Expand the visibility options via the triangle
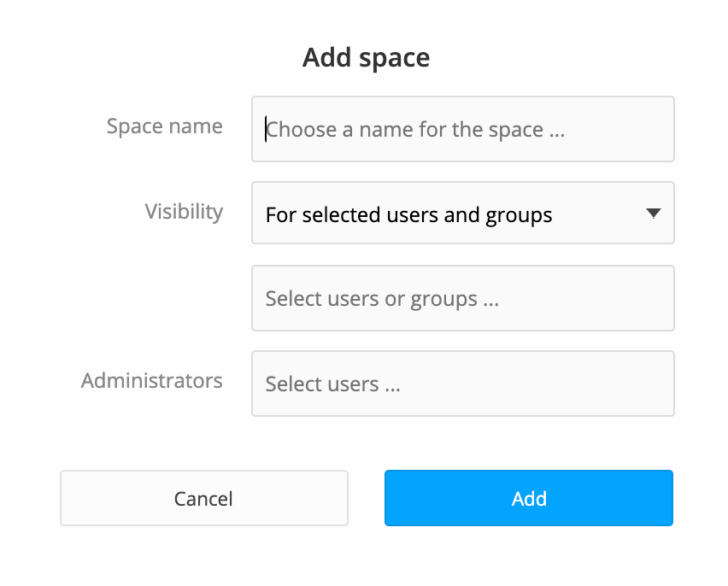Screen dimensions: 728x586 click(653, 214)
